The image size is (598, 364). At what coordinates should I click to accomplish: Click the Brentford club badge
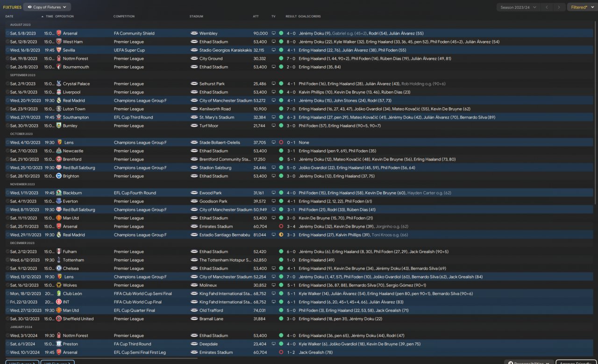tap(58, 159)
